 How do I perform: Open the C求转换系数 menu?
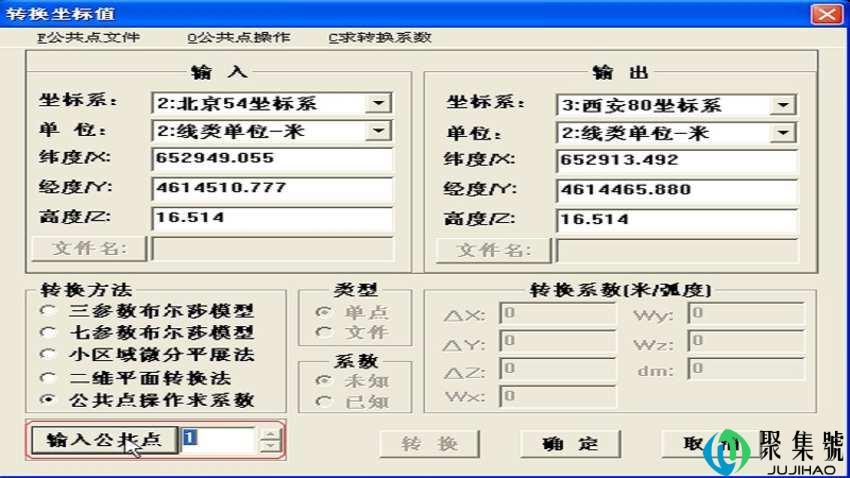tap(380, 38)
